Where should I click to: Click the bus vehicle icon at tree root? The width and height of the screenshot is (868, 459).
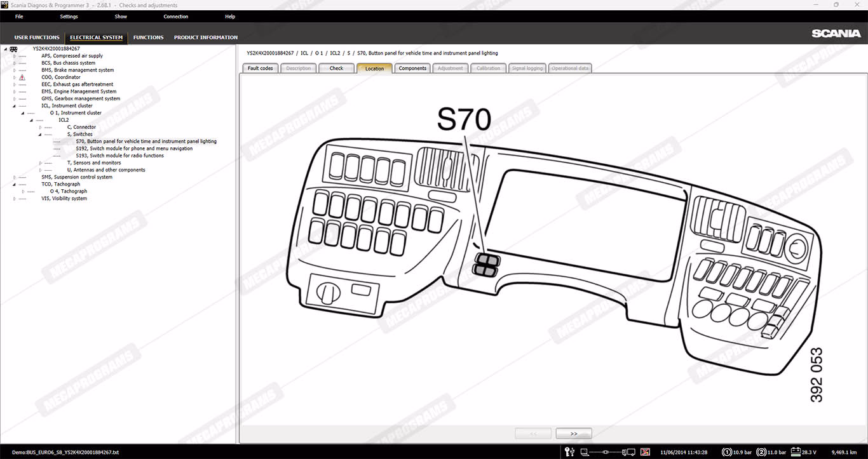(13, 49)
